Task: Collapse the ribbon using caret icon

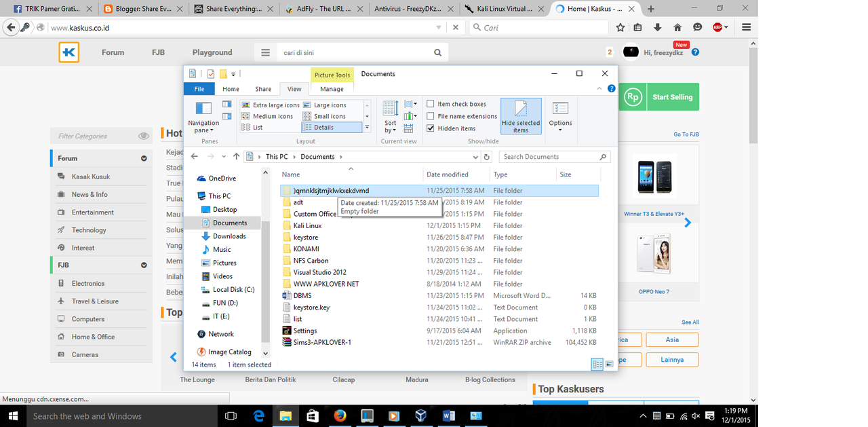Action: 599,89
